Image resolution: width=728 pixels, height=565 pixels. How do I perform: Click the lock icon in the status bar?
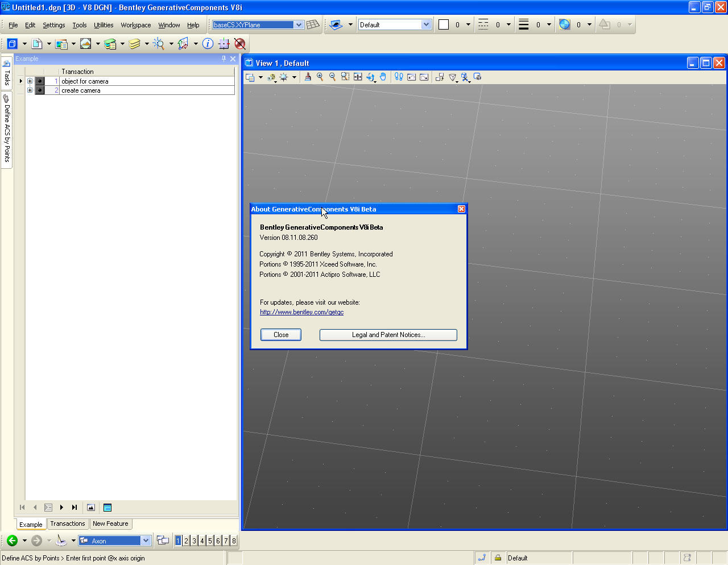click(498, 558)
